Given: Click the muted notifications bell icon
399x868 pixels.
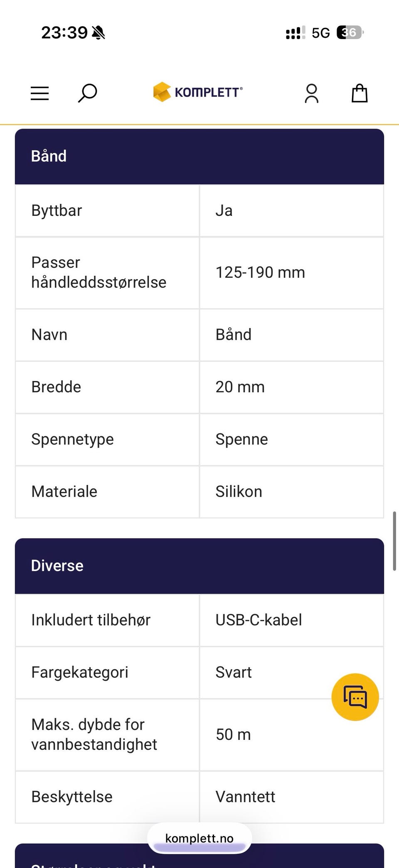Looking at the screenshot, I should tap(99, 32).
